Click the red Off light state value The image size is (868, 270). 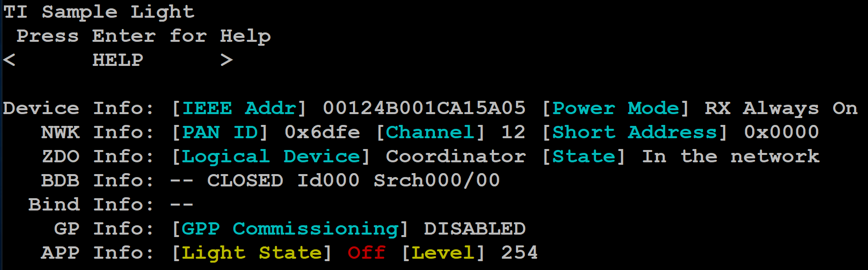366,253
